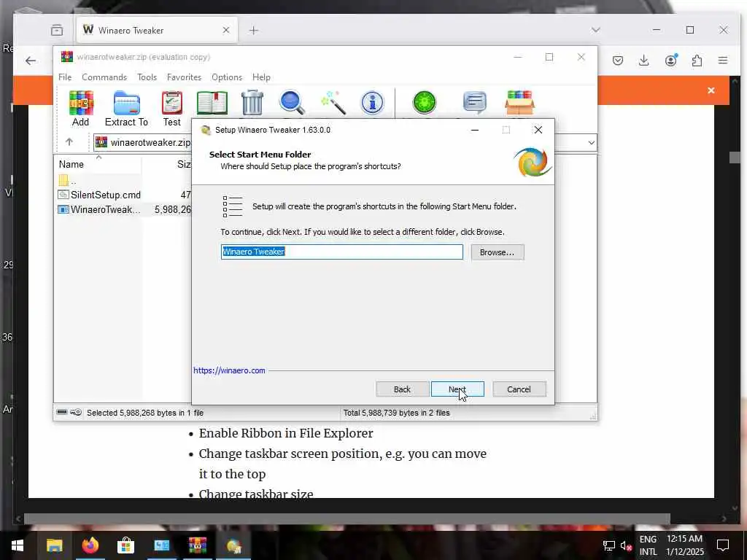Click Next in the setup wizard

point(457,389)
